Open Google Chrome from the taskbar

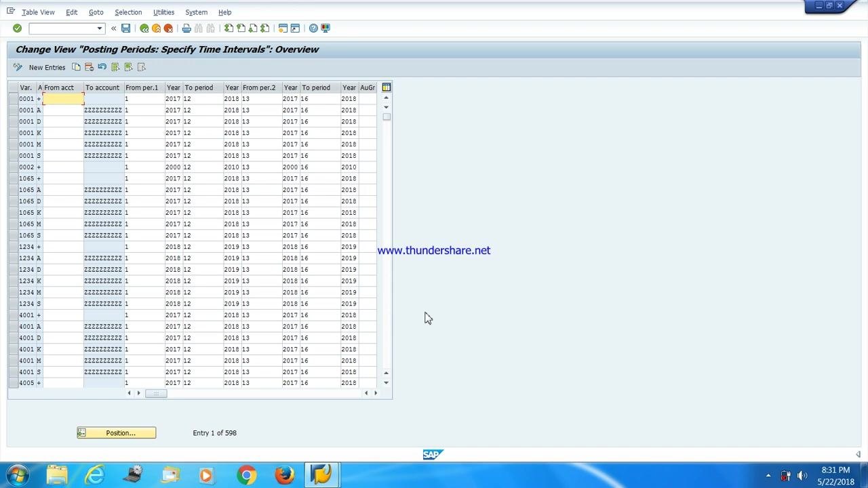[x=246, y=475]
